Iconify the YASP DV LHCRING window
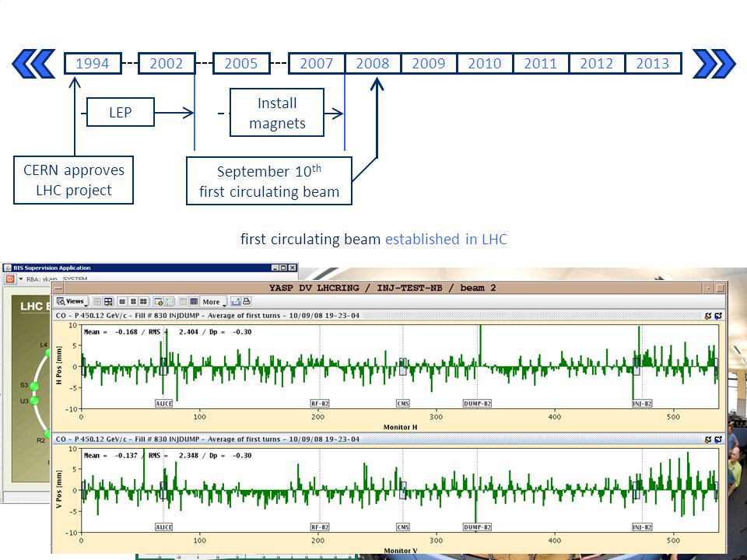This screenshot has height=560, width=747. pyautogui.click(x=708, y=288)
